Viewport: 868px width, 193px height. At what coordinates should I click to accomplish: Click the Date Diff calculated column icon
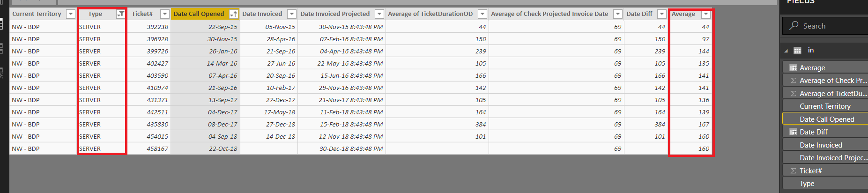793,132
